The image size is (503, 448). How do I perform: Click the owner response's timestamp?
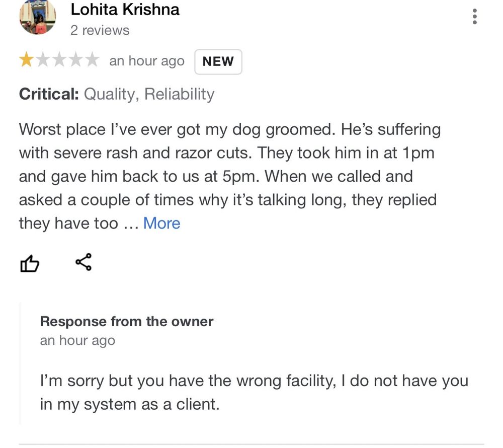coord(77,341)
